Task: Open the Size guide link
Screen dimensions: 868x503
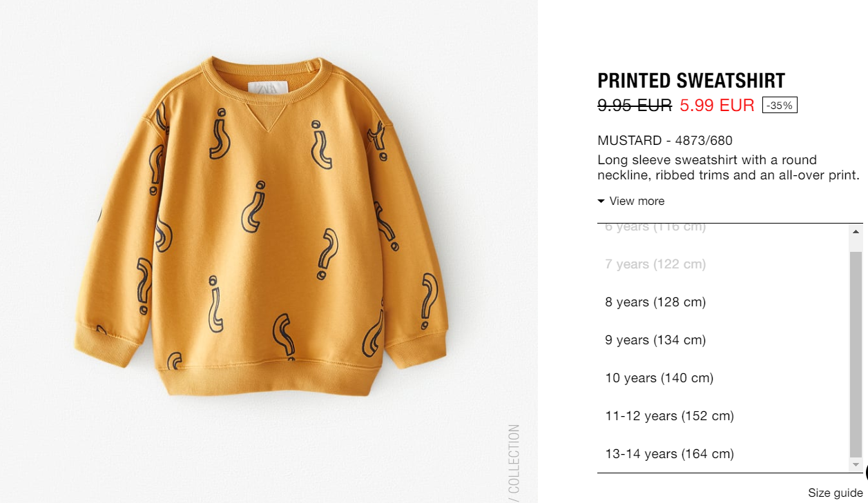Action: [x=836, y=493]
